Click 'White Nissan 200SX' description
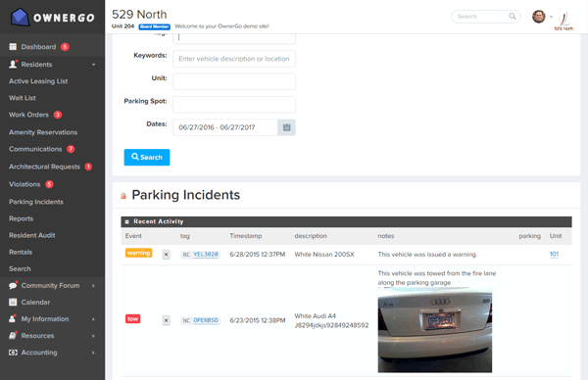The height and width of the screenshot is (380, 588). click(324, 255)
